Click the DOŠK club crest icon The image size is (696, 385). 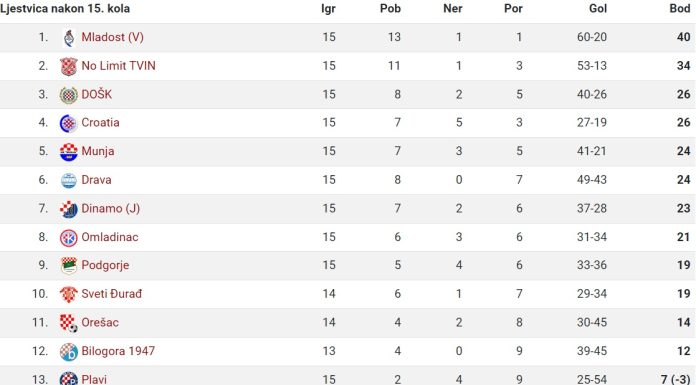69,95
